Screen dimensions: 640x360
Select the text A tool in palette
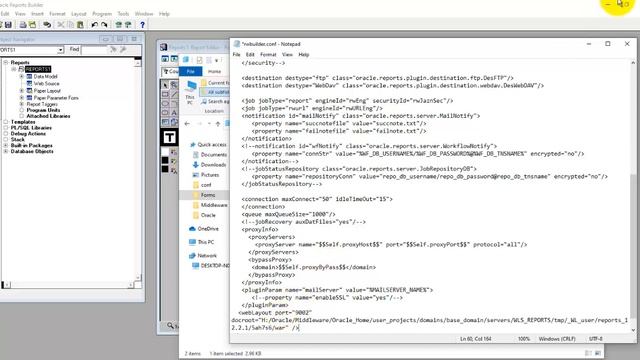pyautogui.click(x=174, y=113)
